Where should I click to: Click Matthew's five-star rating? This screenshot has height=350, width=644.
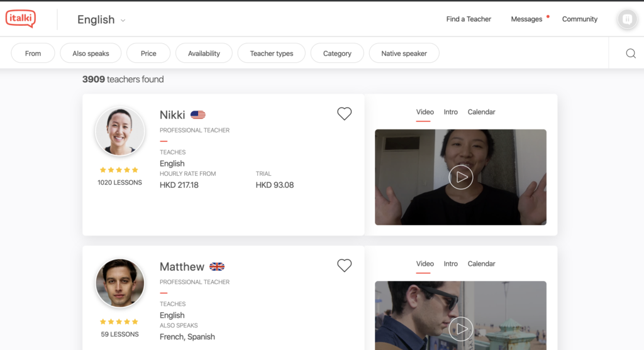pyautogui.click(x=119, y=322)
